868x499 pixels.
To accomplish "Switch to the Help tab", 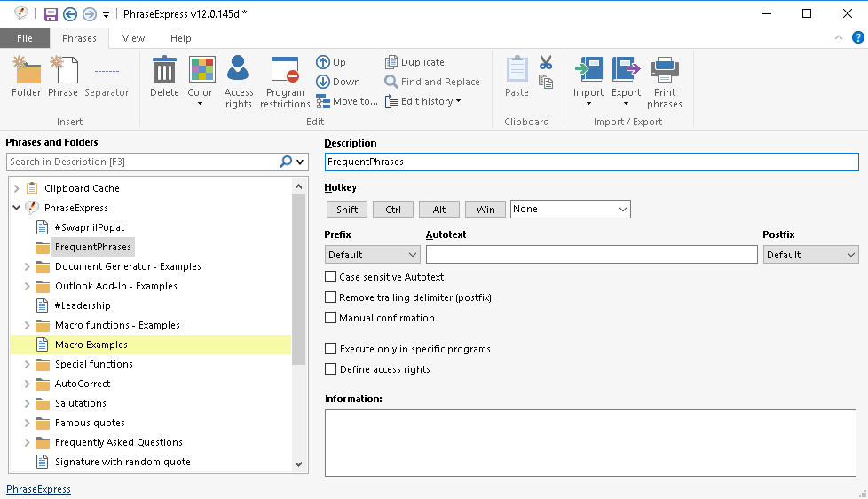I will 180,38.
